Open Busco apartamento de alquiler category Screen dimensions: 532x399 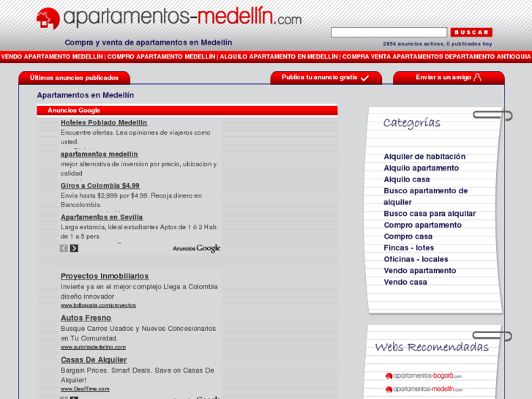coord(425,196)
